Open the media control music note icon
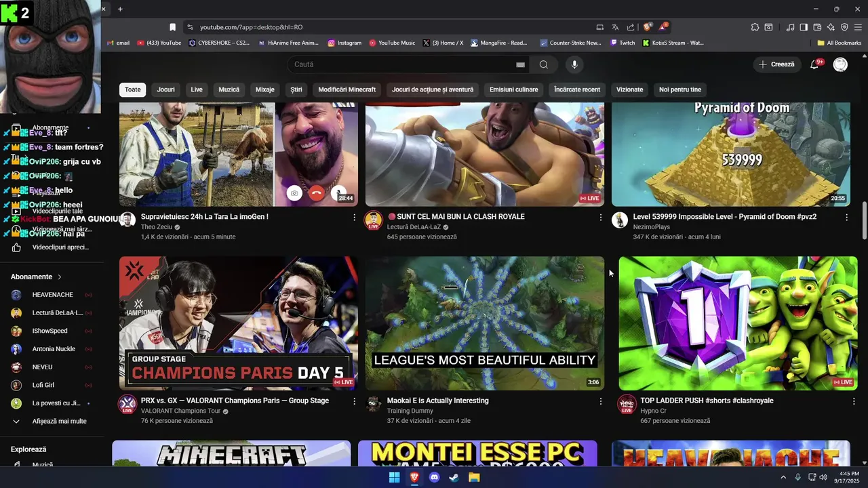The width and height of the screenshot is (868, 488). [x=790, y=27]
